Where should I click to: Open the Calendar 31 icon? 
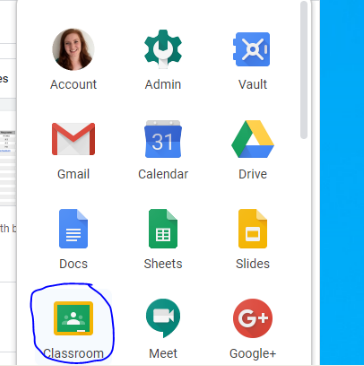[x=163, y=139]
